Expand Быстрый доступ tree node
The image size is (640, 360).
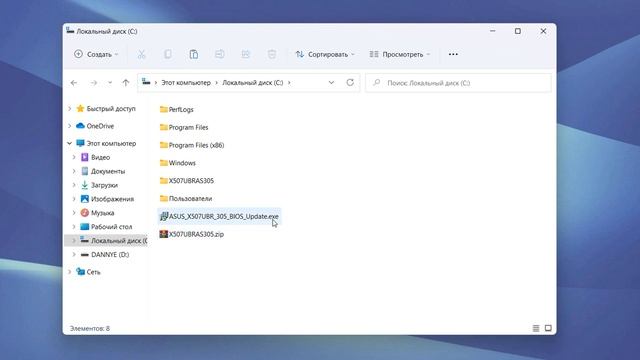(69, 109)
